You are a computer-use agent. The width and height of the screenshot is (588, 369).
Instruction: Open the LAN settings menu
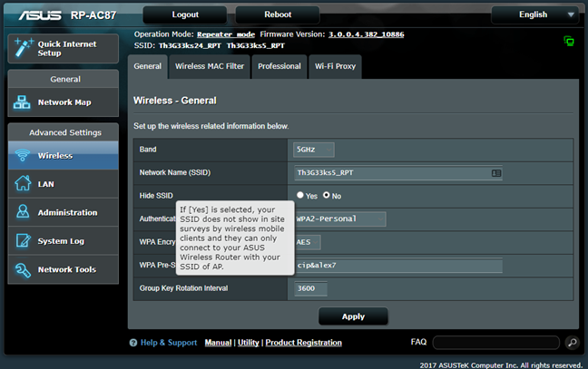(x=64, y=183)
